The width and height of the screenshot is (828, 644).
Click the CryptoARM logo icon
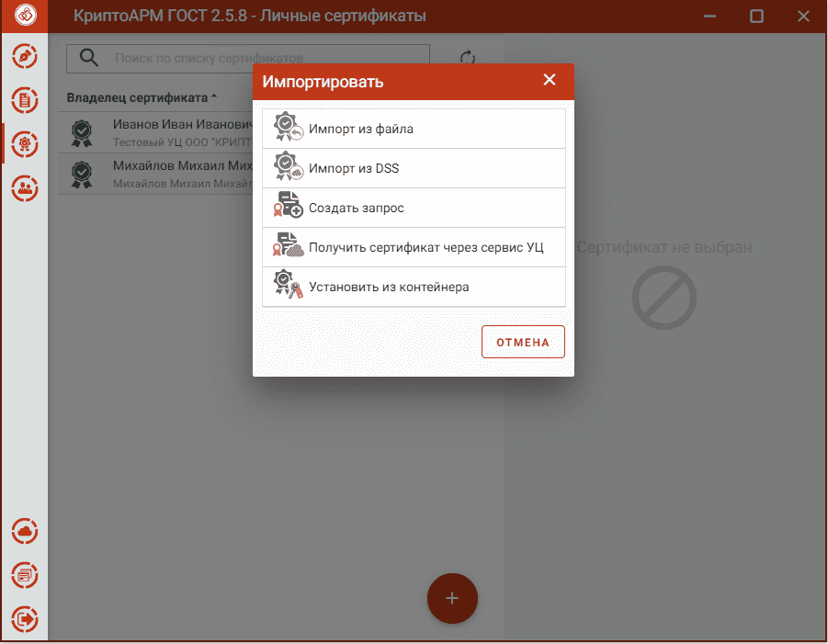point(26,15)
